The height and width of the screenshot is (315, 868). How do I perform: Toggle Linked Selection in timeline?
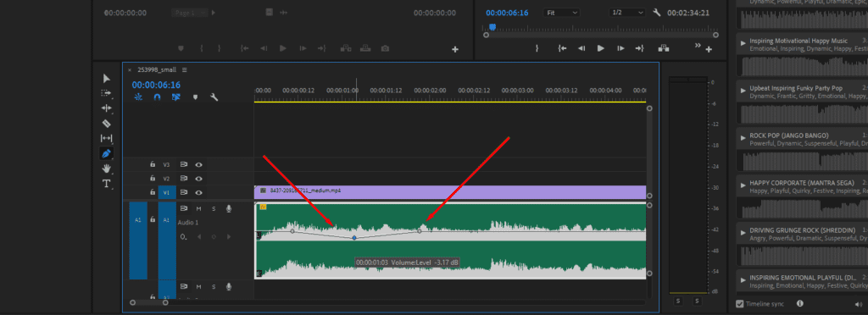(176, 97)
